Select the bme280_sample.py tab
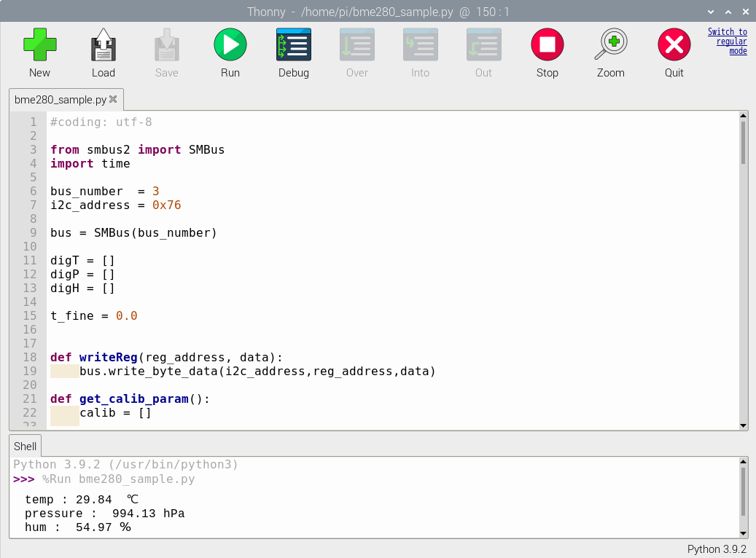756x558 pixels. (60, 100)
